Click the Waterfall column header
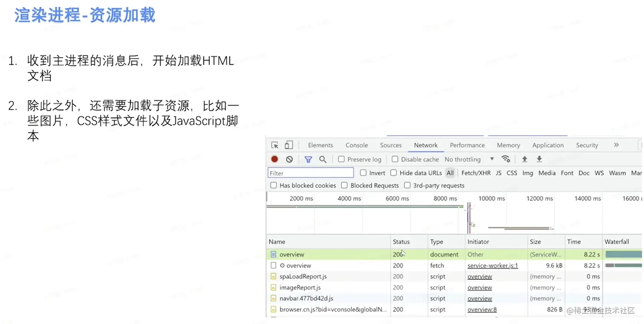This screenshot has height=324, width=644. [x=618, y=241]
